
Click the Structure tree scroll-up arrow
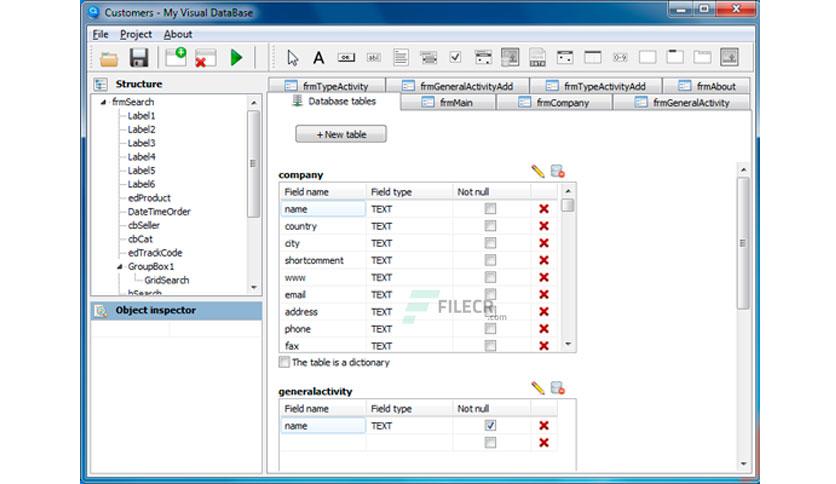(254, 102)
